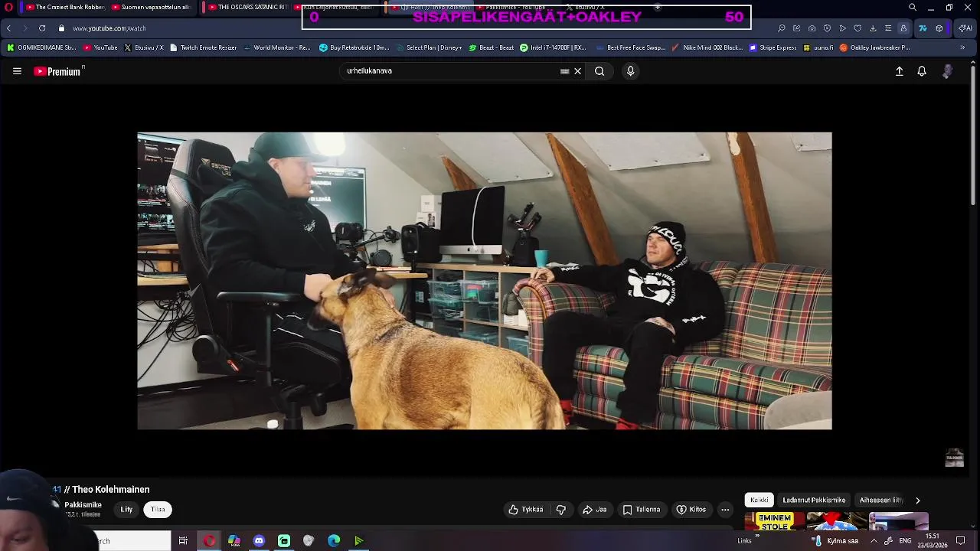980x551 pixels.
Task: Open the Pakkismike channel link
Action: (x=83, y=505)
